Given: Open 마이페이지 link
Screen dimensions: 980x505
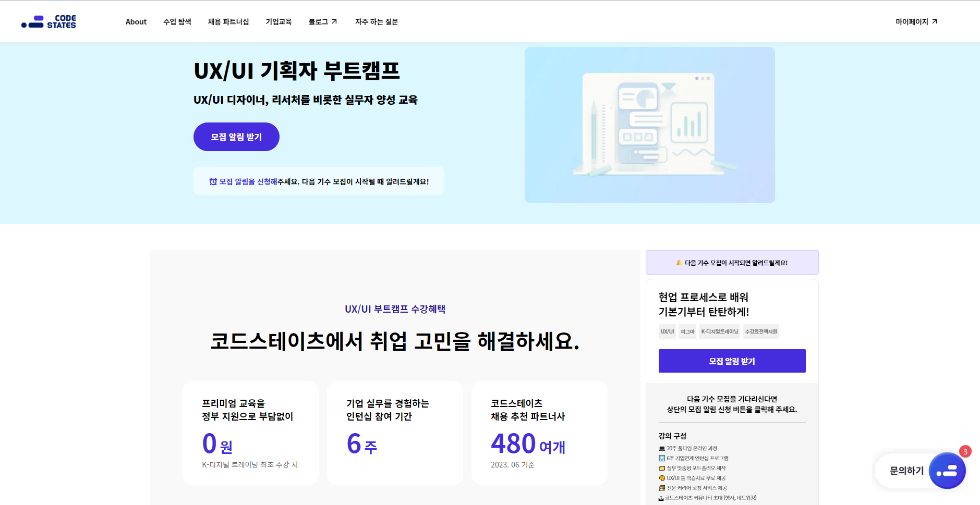Looking at the screenshot, I should click(x=916, y=22).
